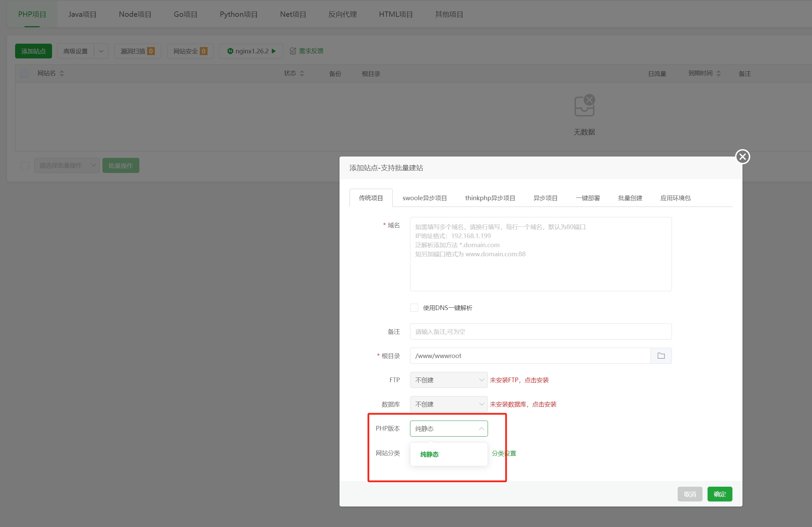Focus the 域名 textarea
Viewport: 812px width, 527px height.
pyautogui.click(x=541, y=254)
